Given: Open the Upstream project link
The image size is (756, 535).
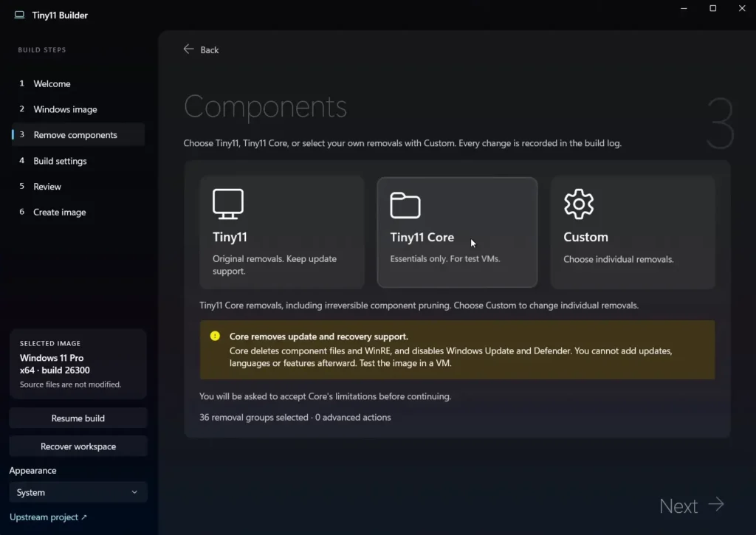Looking at the screenshot, I should pyautogui.click(x=48, y=517).
